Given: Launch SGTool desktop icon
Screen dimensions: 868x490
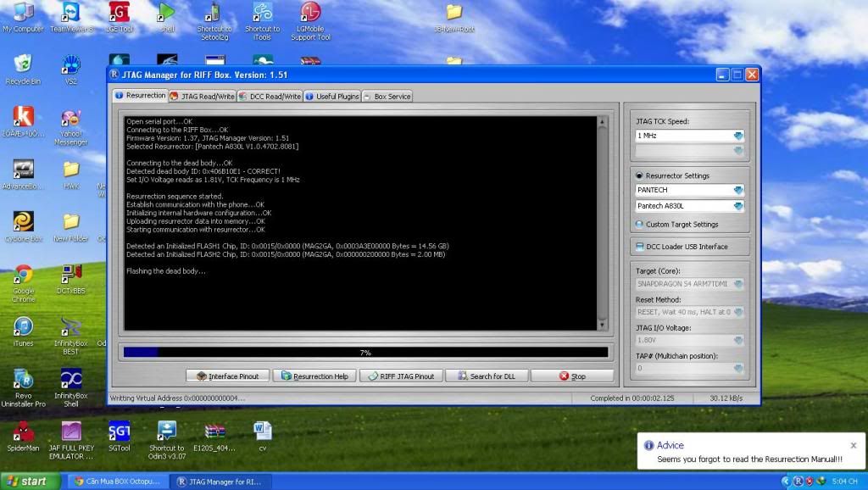Looking at the screenshot, I should [119, 437].
